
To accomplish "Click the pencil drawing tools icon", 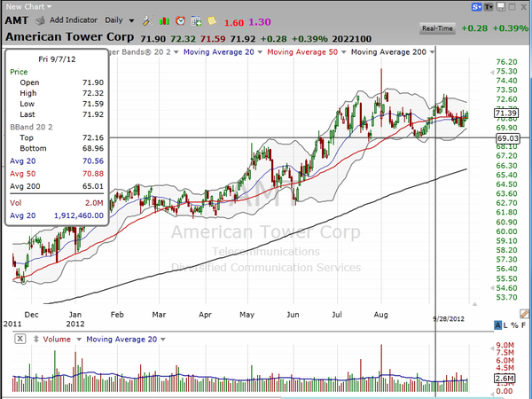I will [524, 313].
